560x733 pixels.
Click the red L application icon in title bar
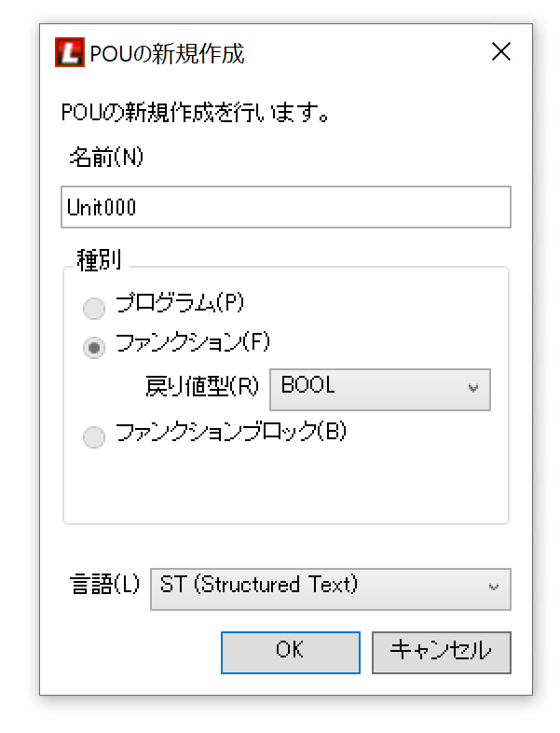[71, 53]
